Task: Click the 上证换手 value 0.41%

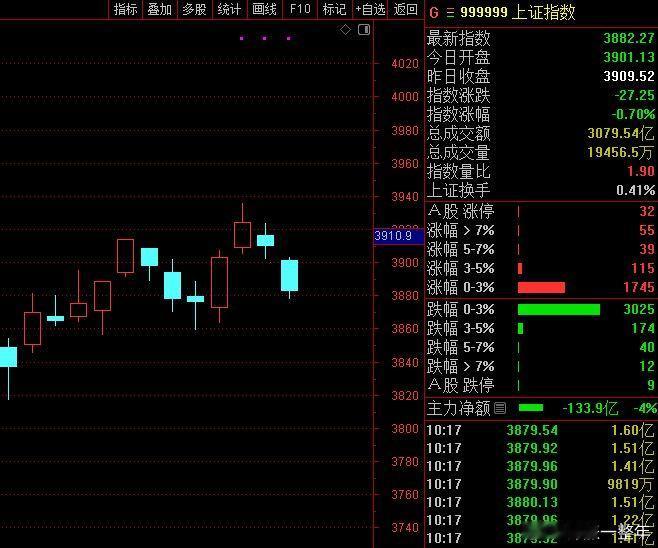Action: click(635, 190)
